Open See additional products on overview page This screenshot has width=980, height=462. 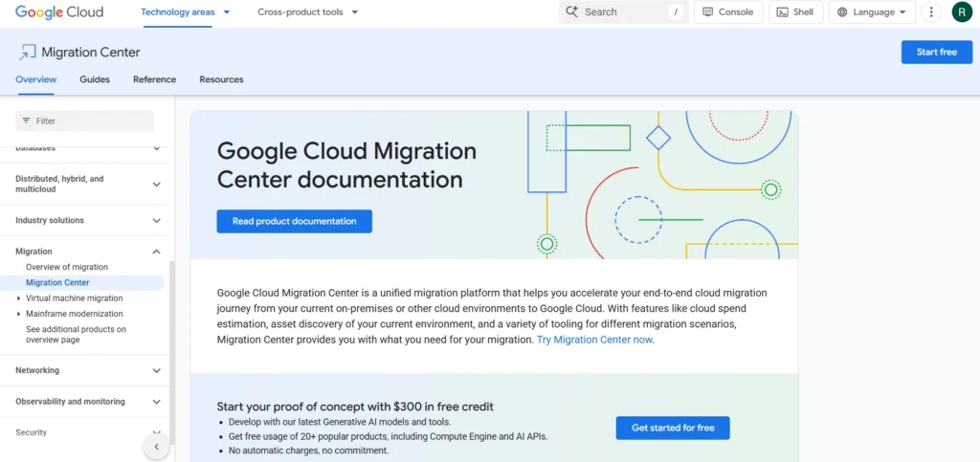point(76,335)
